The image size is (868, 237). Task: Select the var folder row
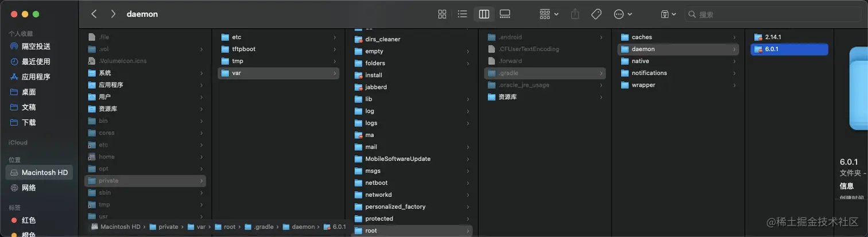coord(278,73)
